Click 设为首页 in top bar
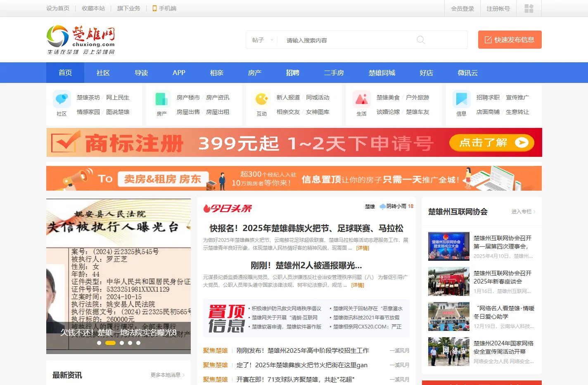The width and height of the screenshot is (588, 385). tap(58, 8)
